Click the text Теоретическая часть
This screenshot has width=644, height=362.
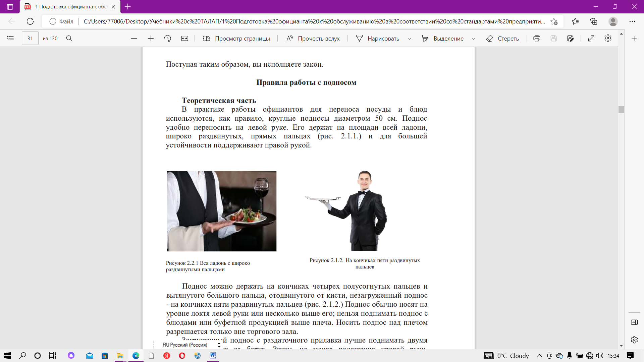[x=219, y=101]
